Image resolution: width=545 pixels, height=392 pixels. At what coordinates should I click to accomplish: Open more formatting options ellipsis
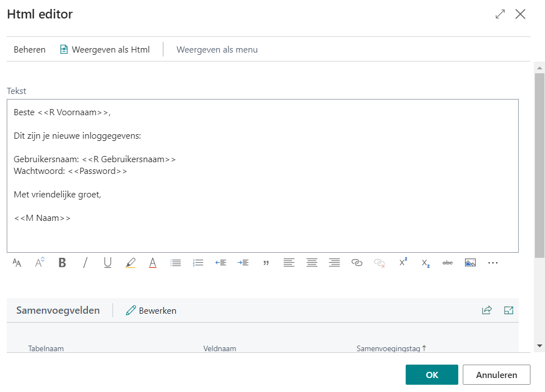pyautogui.click(x=492, y=263)
